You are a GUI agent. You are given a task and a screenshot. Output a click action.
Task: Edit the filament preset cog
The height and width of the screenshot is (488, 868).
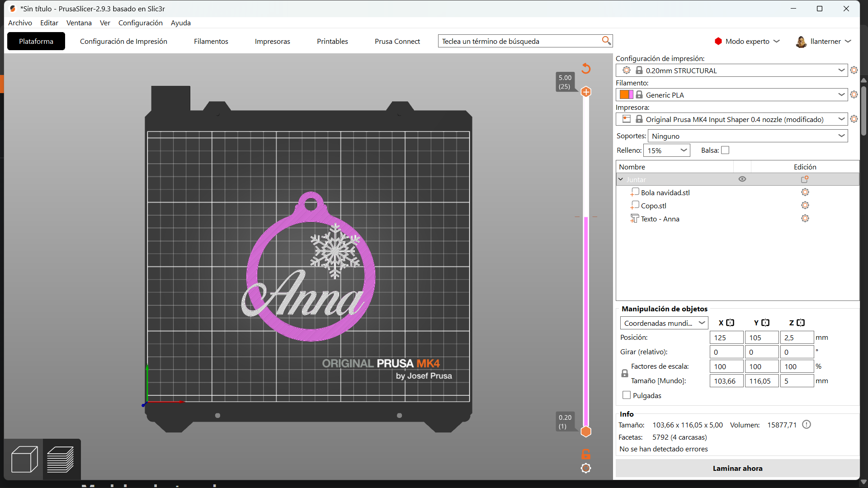point(854,94)
